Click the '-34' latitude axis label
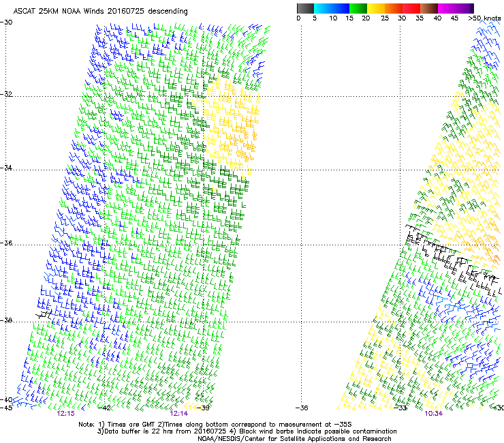 [x=6, y=168]
